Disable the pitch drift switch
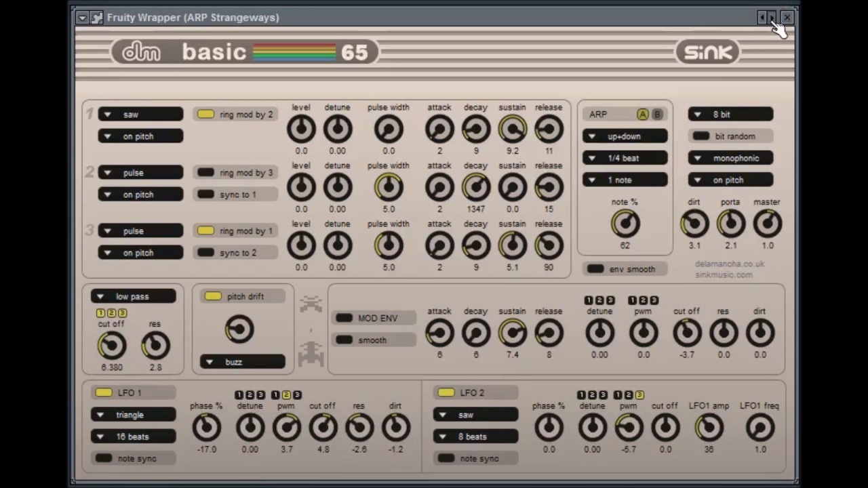This screenshot has height=488, width=868. point(242,296)
